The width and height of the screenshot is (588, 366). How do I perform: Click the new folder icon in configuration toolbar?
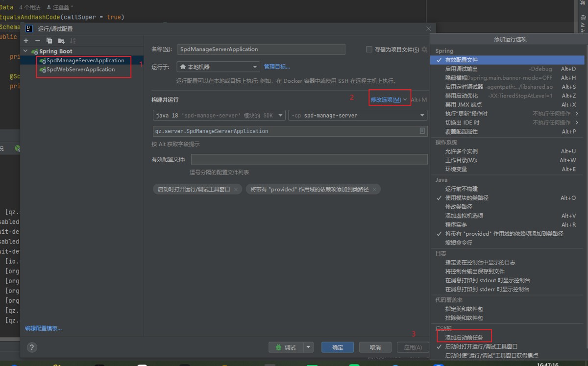point(61,41)
